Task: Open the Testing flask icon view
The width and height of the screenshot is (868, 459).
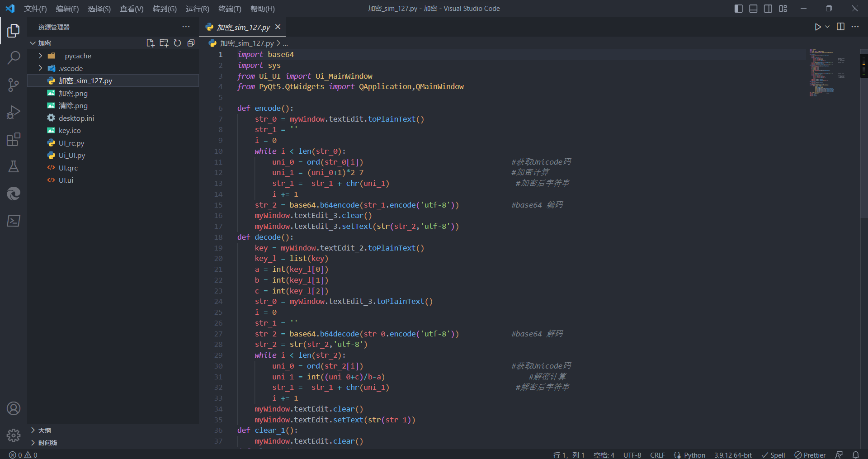Action: click(x=14, y=166)
